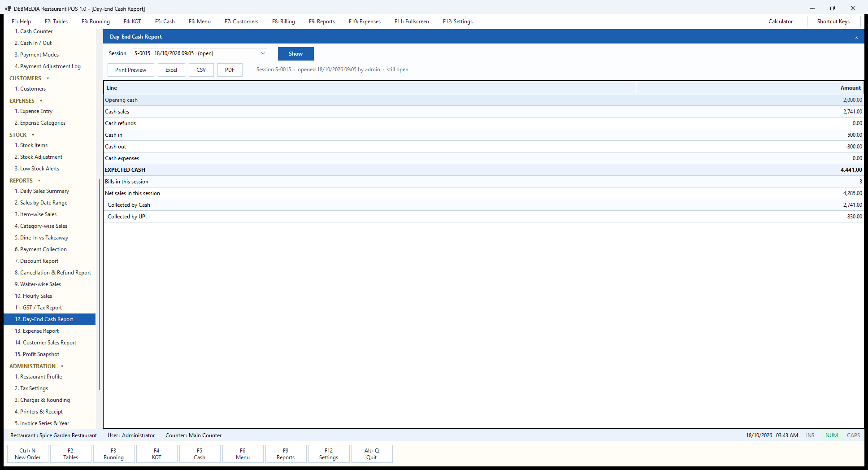The image size is (868, 470).
Task: Collapse the STOCK section arrow
Action: [33, 135]
